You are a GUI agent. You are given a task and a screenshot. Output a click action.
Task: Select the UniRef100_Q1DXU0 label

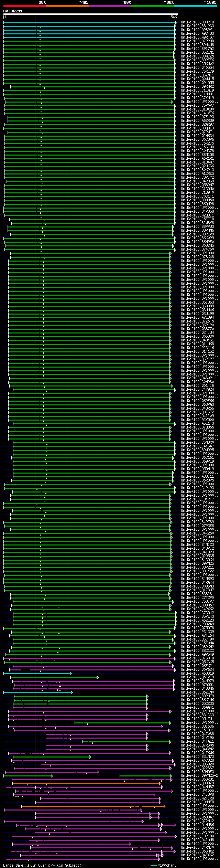[x=197, y=109]
